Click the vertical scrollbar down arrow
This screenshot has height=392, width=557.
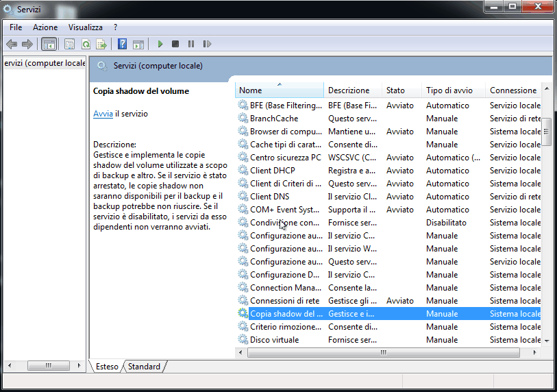point(547,340)
